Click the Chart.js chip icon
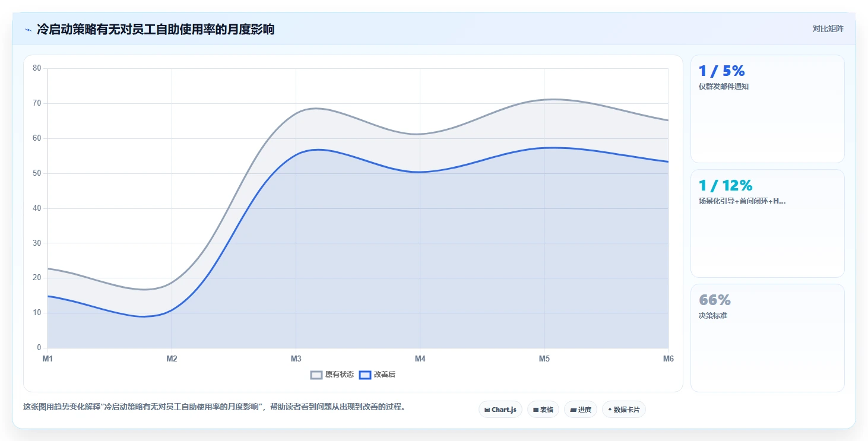This screenshot has width=868, height=441. (x=487, y=410)
